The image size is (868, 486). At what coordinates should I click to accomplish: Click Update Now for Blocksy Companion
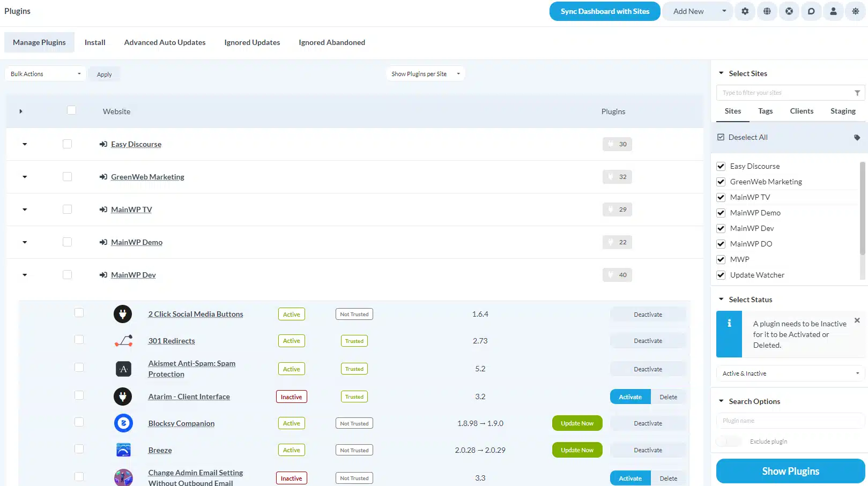(577, 423)
